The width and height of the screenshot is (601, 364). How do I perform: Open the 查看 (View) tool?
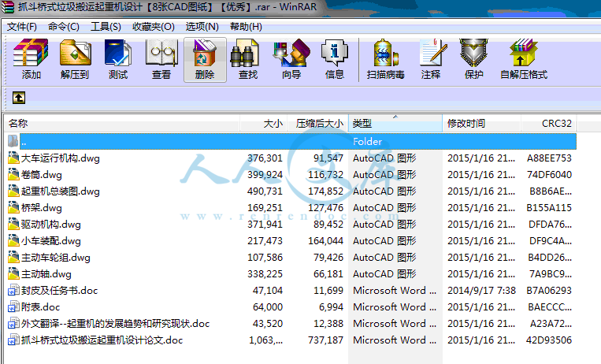point(161,59)
